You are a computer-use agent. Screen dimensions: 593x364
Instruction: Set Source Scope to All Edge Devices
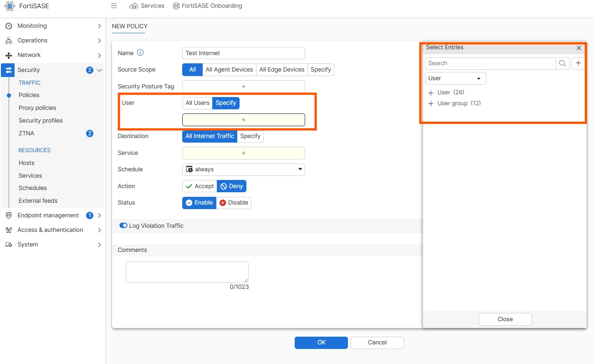click(x=282, y=70)
